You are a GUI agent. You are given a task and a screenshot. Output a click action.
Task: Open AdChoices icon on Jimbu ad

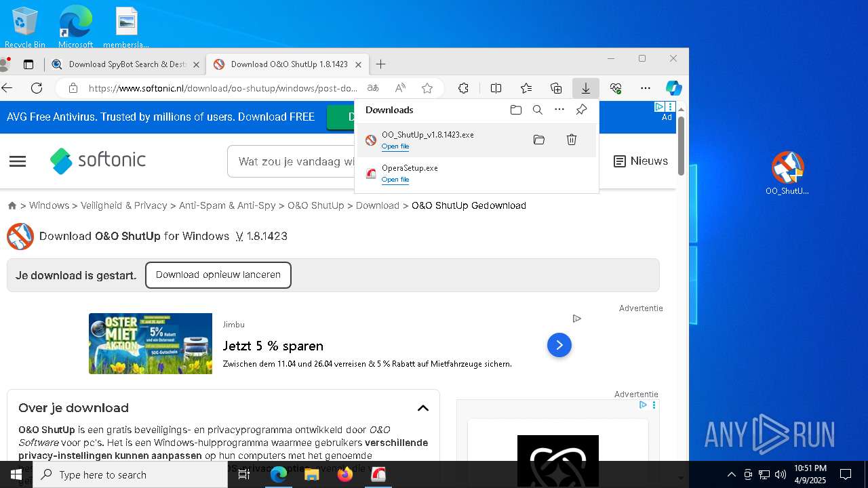(576, 319)
